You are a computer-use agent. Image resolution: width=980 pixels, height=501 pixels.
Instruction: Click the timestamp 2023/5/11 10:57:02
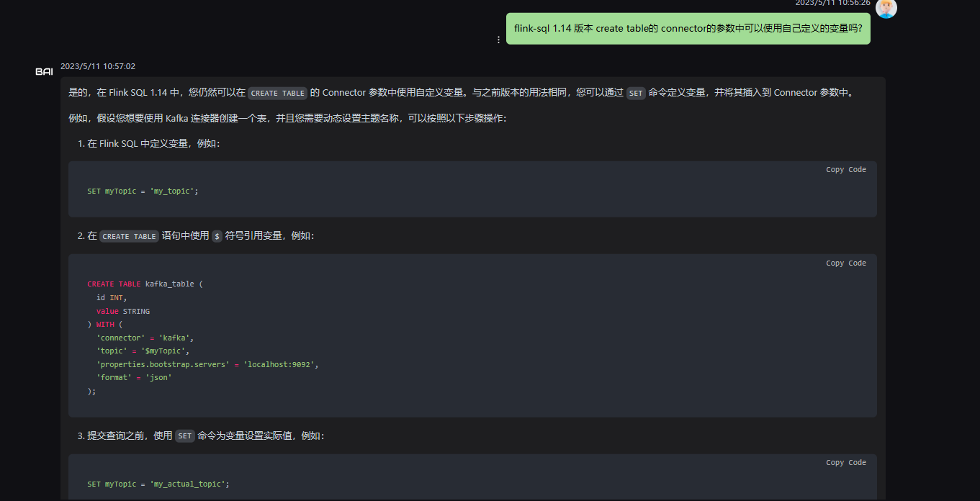pos(98,66)
